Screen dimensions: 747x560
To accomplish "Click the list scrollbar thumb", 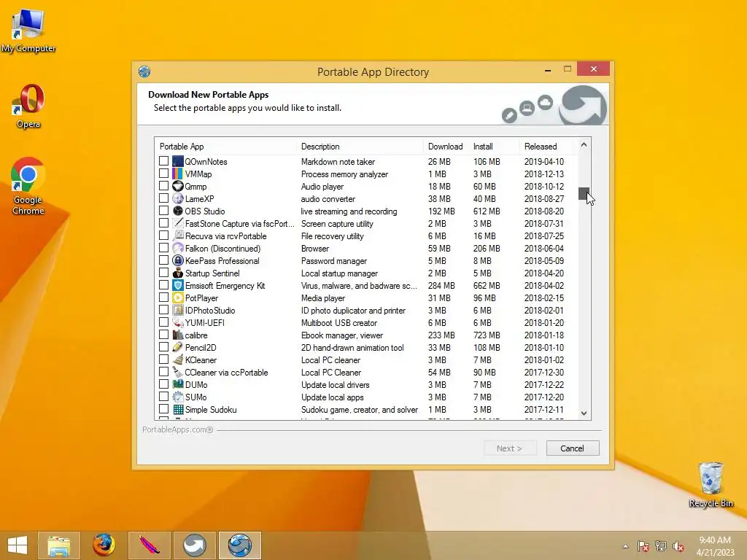I will pyautogui.click(x=584, y=193).
